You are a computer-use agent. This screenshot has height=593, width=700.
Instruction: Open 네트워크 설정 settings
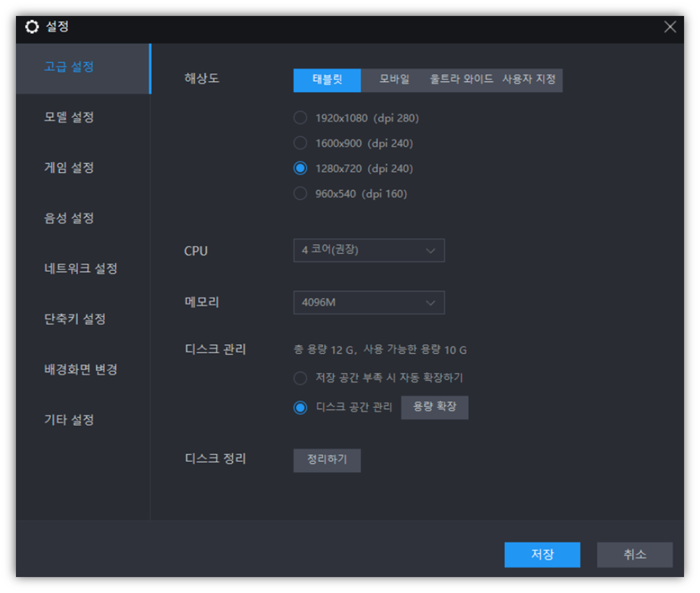[80, 269]
